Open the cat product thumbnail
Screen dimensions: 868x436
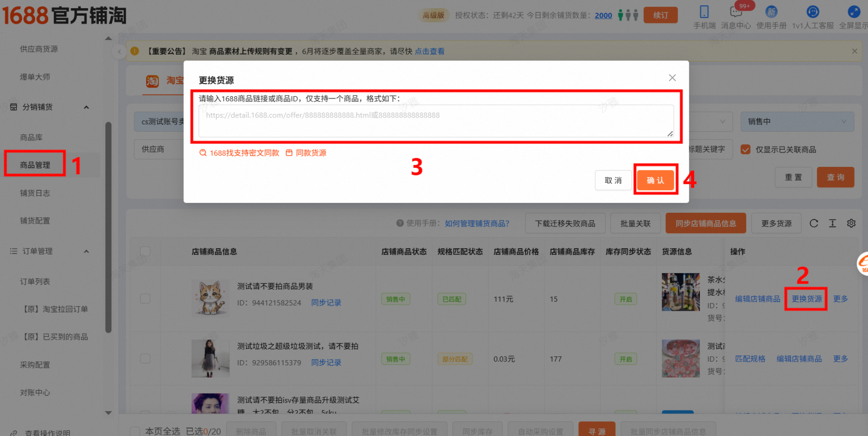click(210, 298)
